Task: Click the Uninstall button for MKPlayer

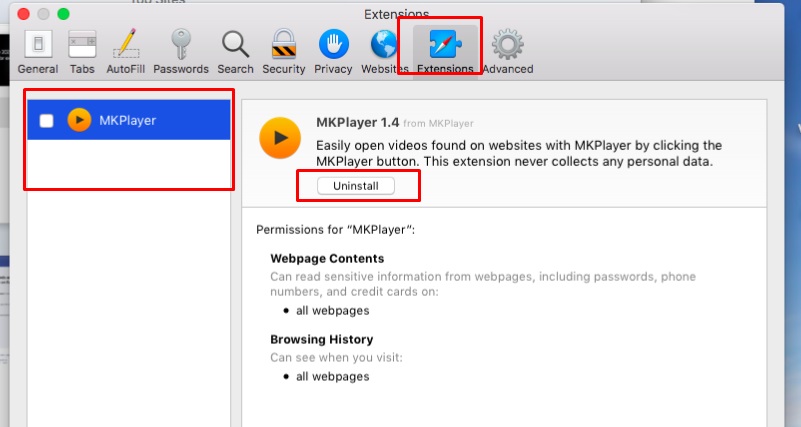Action: click(356, 186)
